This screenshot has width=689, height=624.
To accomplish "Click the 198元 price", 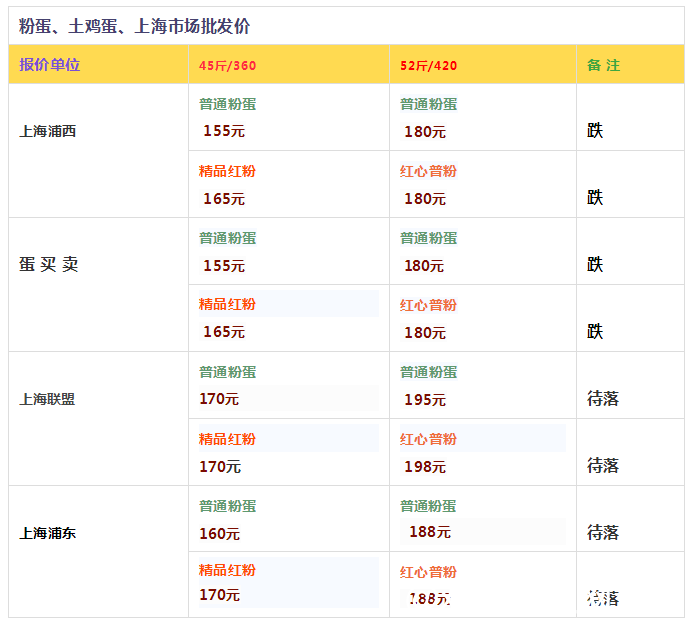I will [x=425, y=467].
